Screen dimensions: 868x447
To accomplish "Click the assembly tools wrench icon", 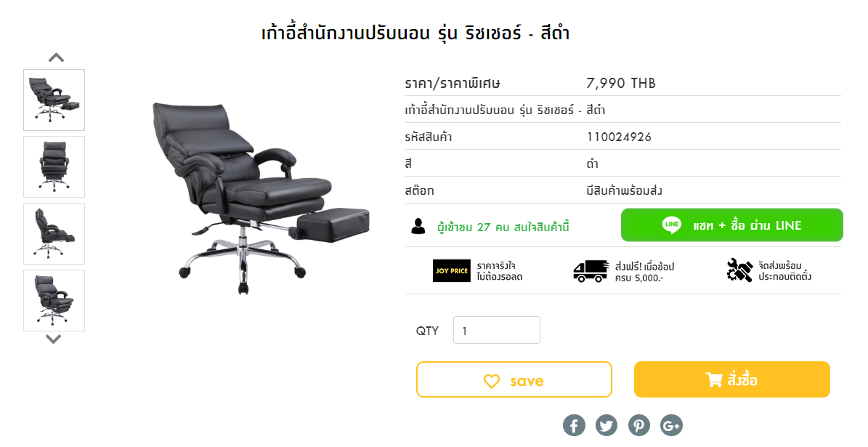I will 739,270.
